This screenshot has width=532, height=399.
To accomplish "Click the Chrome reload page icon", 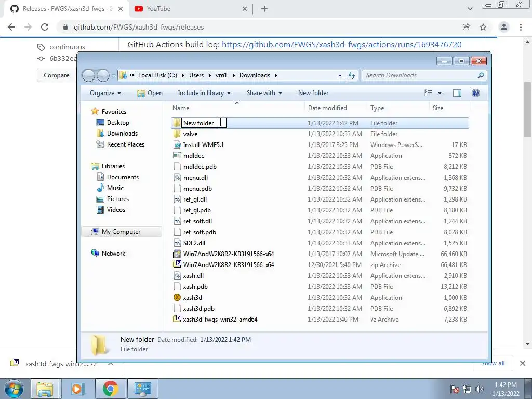I will (45, 27).
